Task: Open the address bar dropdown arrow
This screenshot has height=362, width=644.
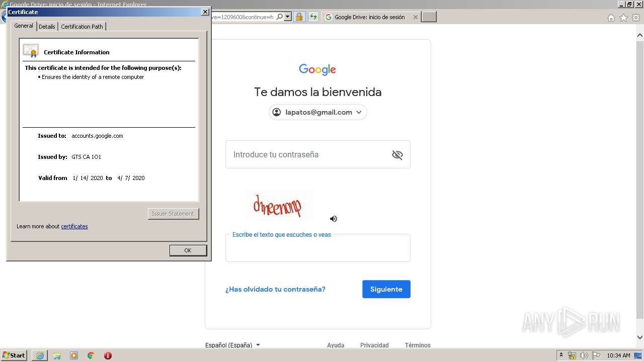Action: pos(288,17)
